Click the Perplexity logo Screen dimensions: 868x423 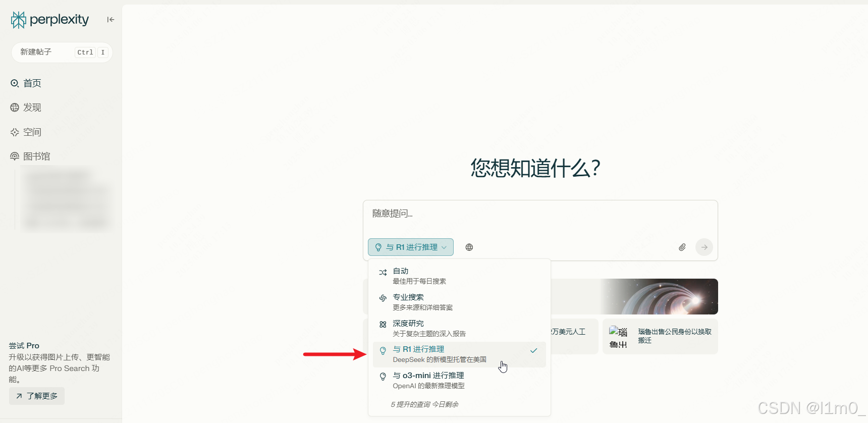tap(49, 20)
